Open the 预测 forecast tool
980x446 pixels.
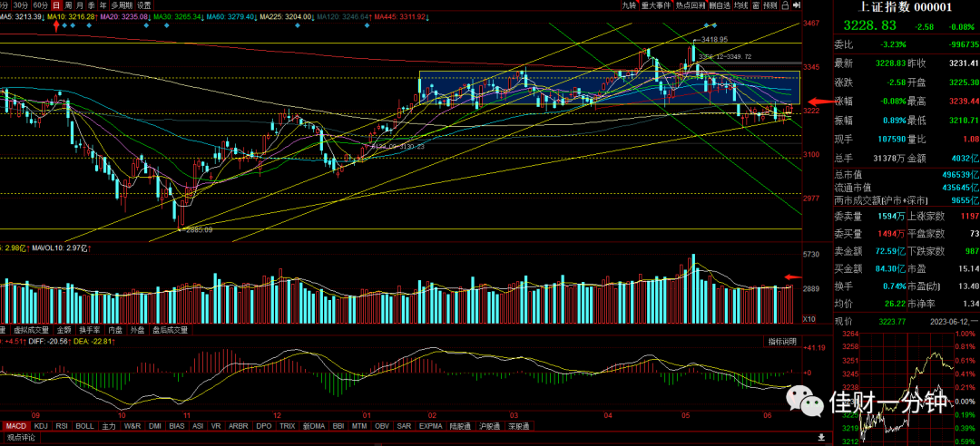(x=770, y=5)
